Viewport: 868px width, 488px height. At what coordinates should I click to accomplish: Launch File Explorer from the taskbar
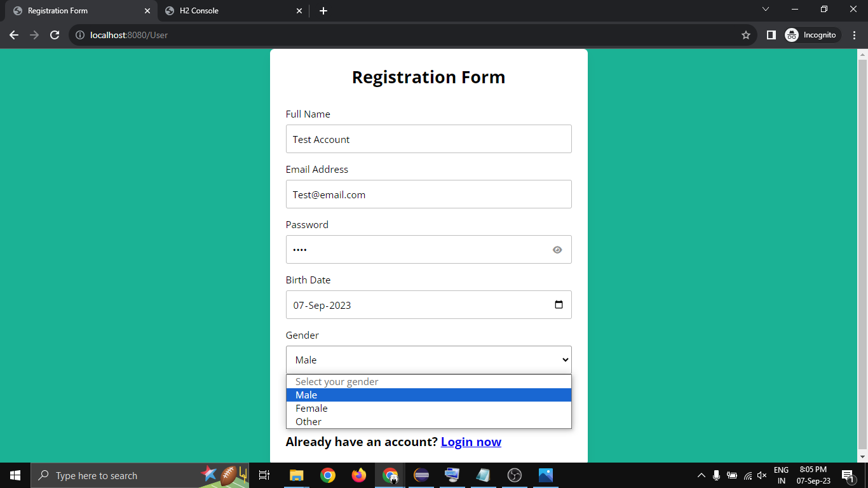click(296, 475)
